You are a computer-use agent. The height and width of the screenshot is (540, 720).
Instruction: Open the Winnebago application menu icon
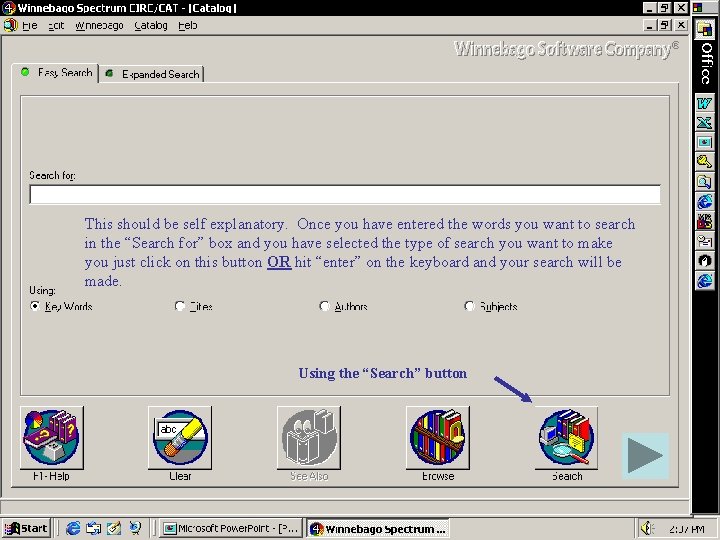pos(10,25)
